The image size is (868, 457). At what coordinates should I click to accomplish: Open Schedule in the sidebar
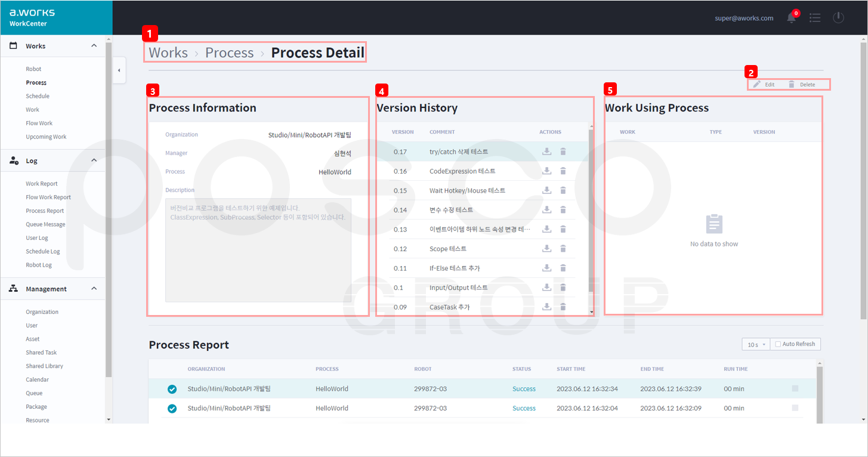pos(38,96)
